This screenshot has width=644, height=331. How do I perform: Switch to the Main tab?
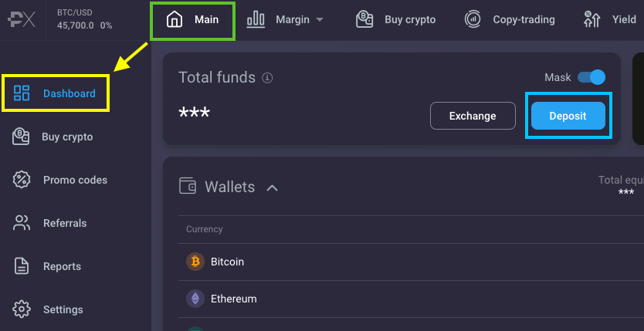click(x=192, y=19)
